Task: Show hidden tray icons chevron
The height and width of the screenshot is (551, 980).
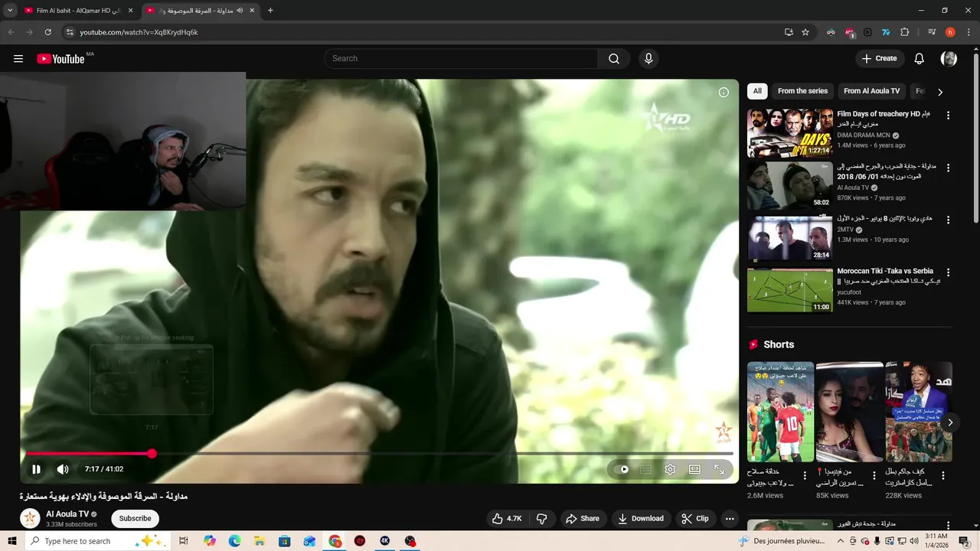Action: (x=840, y=541)
